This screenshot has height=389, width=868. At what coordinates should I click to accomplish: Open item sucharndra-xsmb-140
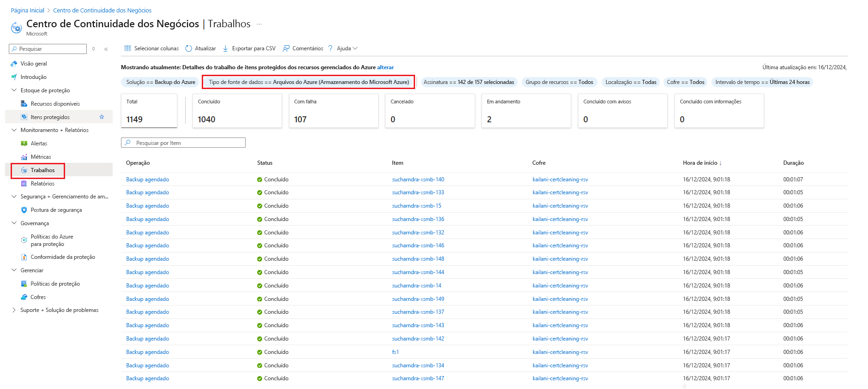pos(418,180)
